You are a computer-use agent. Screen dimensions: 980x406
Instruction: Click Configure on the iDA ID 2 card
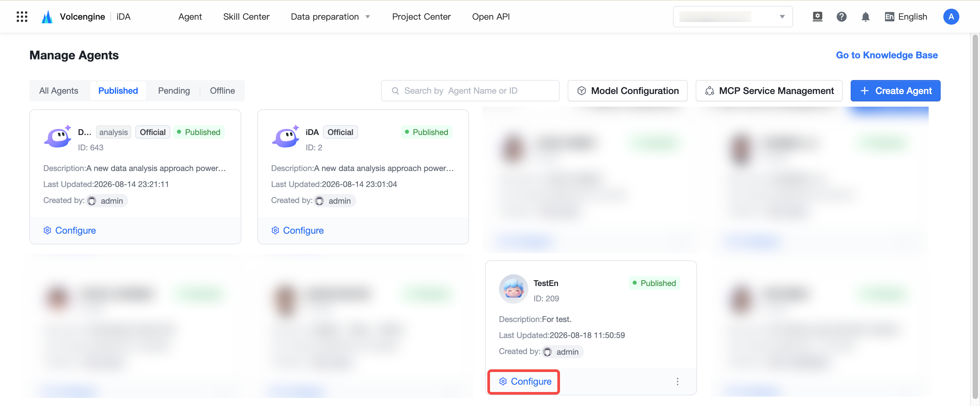[297, 230]
